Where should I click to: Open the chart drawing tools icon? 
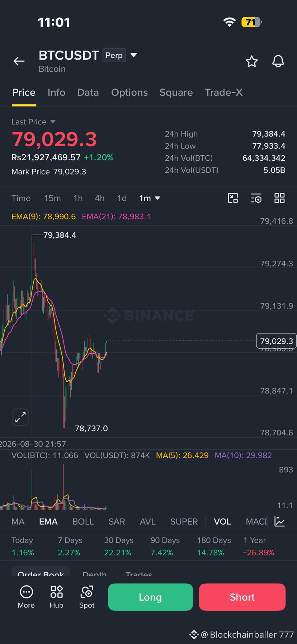(x=233, y=198)
